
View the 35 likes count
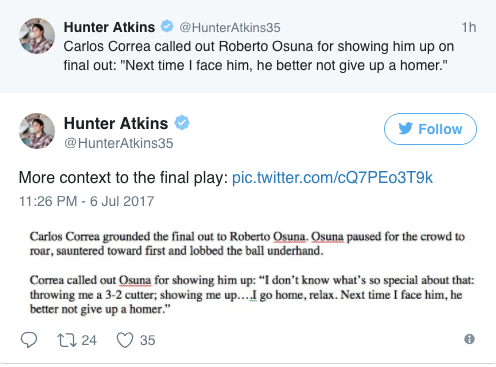click(x=147, y=340)
